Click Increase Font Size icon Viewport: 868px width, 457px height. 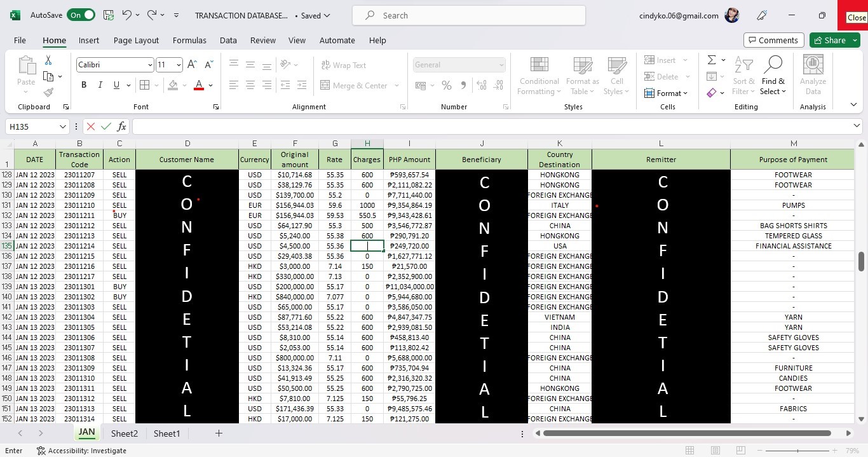(192, 65)
